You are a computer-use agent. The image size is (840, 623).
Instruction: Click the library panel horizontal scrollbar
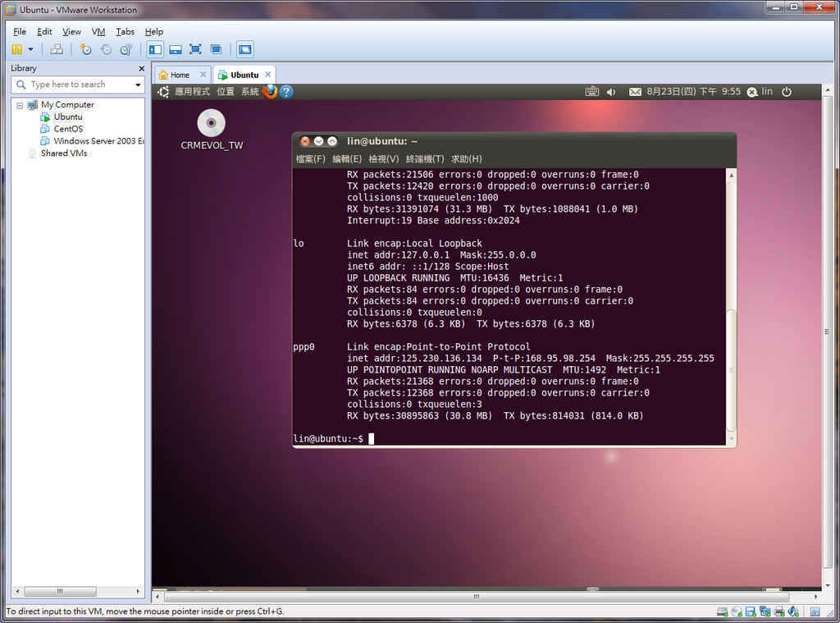pyautogui.click(x=60, y=591)
